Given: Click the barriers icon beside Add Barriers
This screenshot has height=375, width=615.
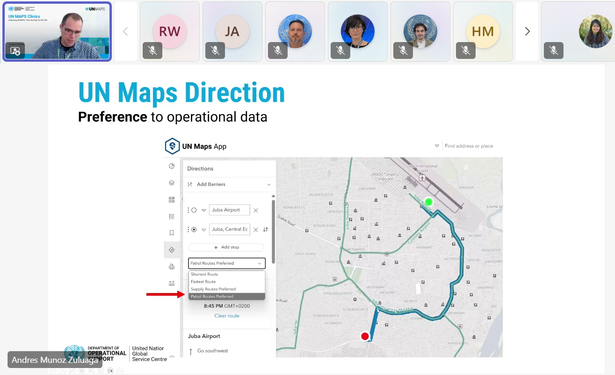Looking at the screenshot, I should pyautogui.click(x=190, y=184).
